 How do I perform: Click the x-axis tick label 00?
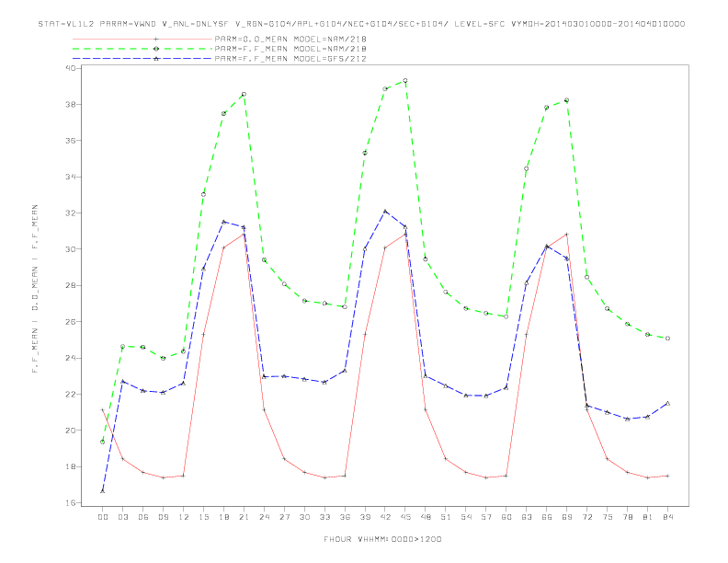pos(103,517)
